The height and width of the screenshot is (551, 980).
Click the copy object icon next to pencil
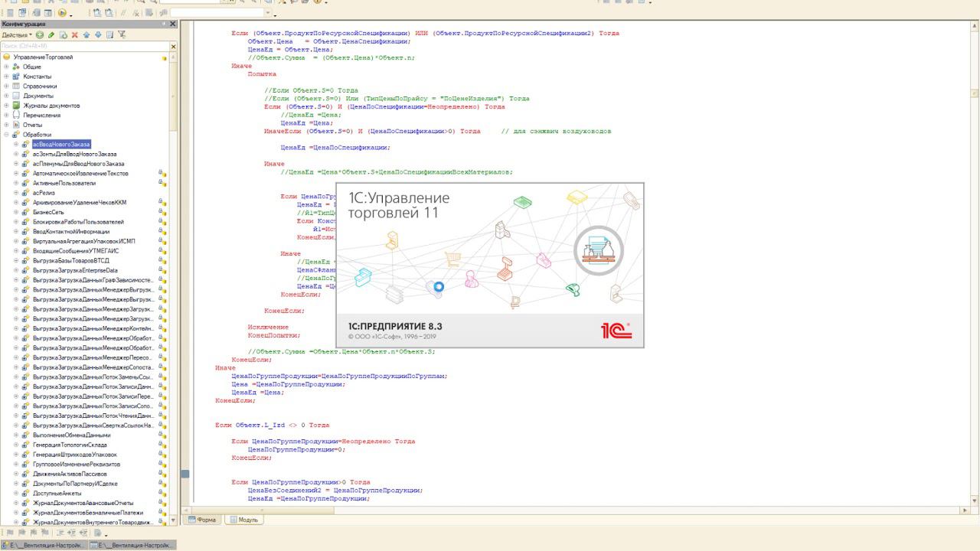[x=63, y=35]
